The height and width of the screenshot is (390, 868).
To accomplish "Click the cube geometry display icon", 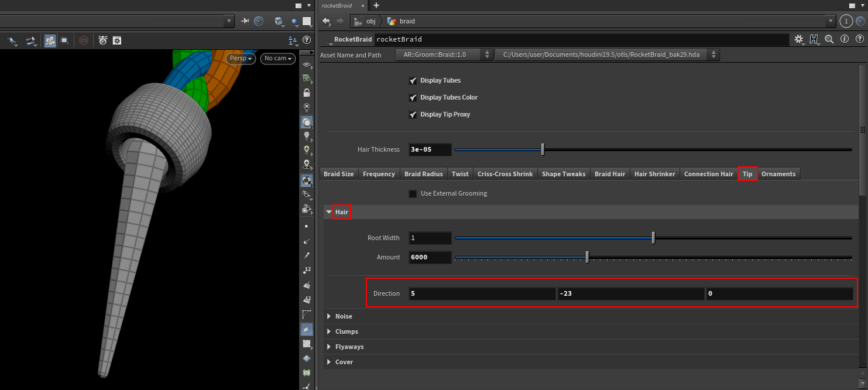I will [279, 22].
